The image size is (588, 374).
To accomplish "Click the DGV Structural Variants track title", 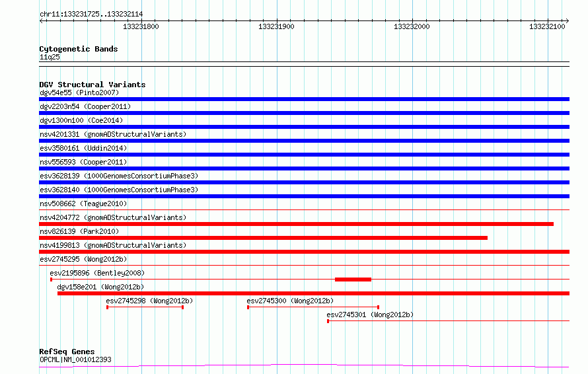I will pyautogui.click(x=92, y=85).
